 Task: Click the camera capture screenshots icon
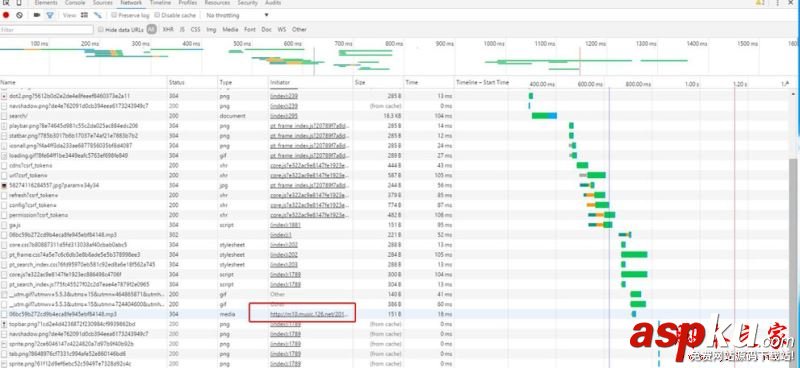pos(37,15)
